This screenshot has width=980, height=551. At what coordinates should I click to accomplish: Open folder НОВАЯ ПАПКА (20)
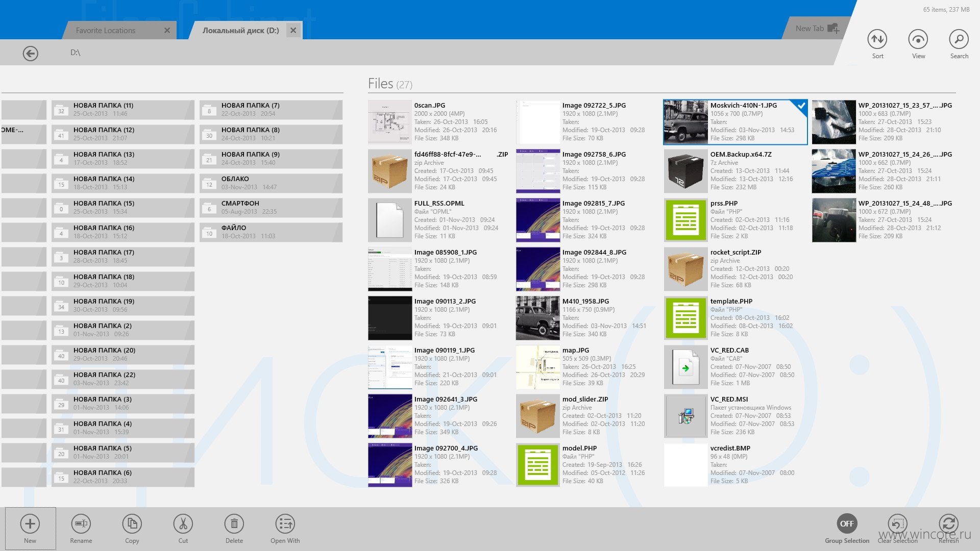(123, 355)
